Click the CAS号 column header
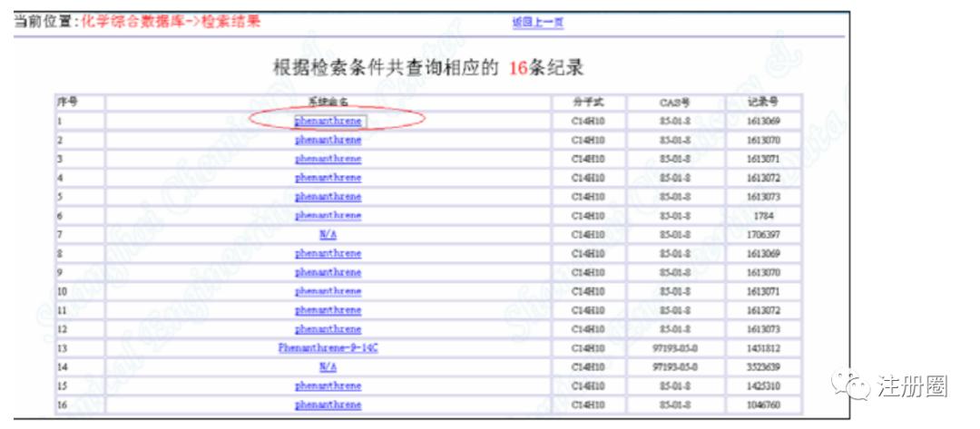Viewport: 980px width, 429px height. tap(675, 102)
